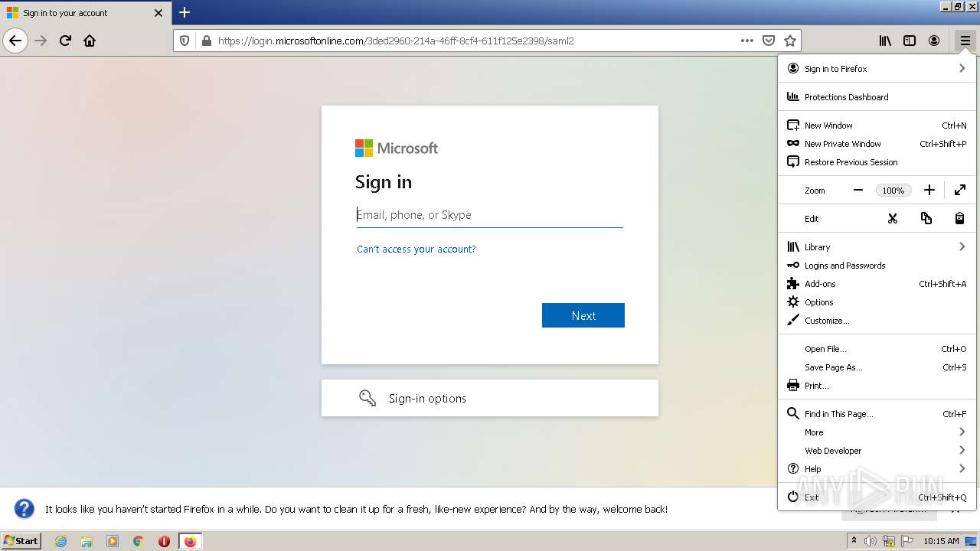980x551 pixels.
Task: Open Protections Dashboard
Action: point(877,97)
